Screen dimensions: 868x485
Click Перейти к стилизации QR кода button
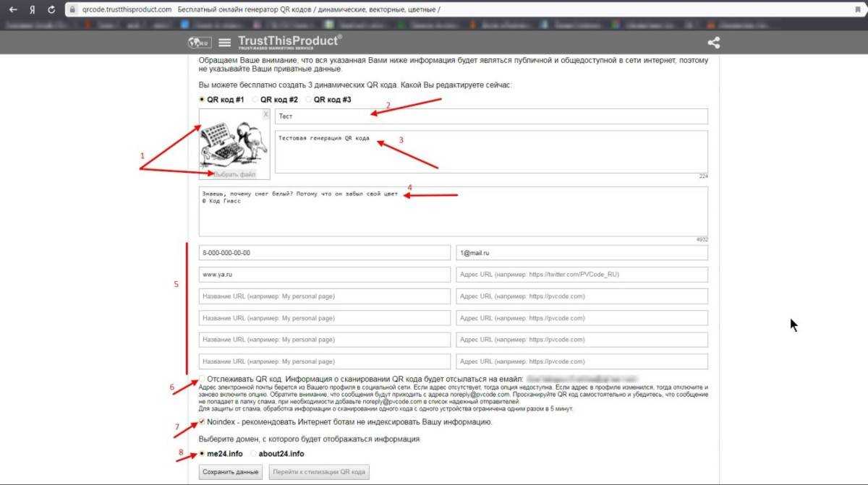[x=318, y=472]
